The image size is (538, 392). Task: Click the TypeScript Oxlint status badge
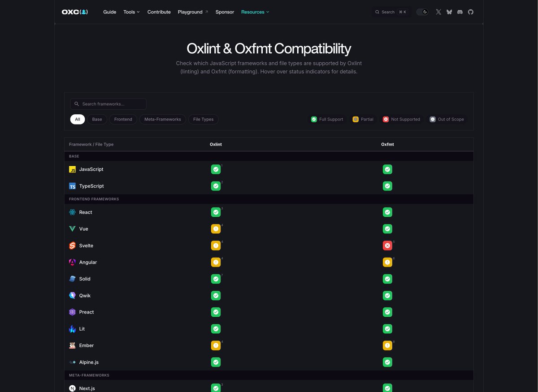pos(216,186)
